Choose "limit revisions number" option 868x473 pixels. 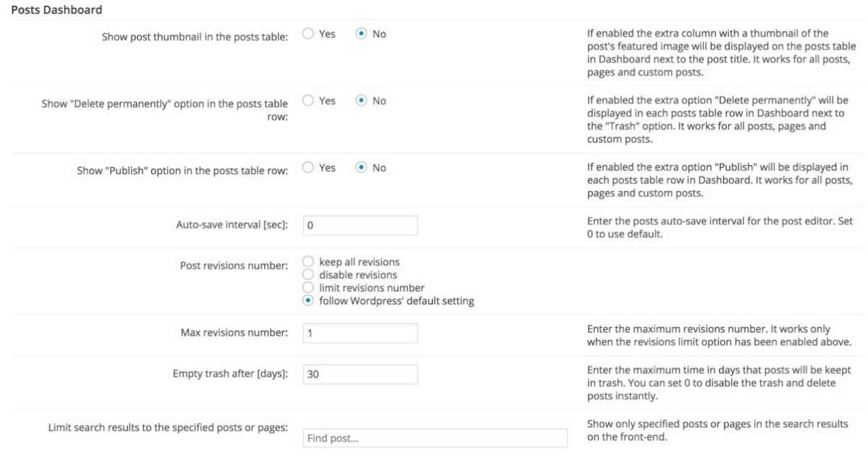[x=308, y=288]
